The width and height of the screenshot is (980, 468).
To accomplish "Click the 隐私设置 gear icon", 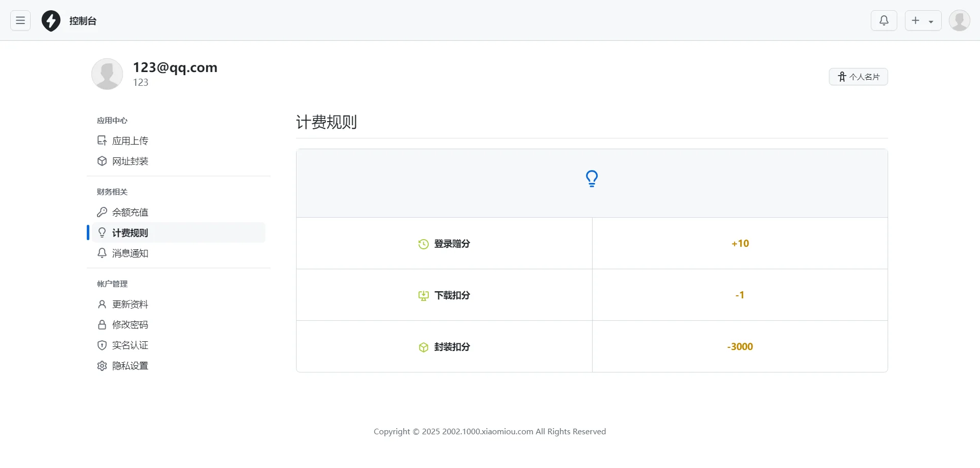I will coord(102,366).
